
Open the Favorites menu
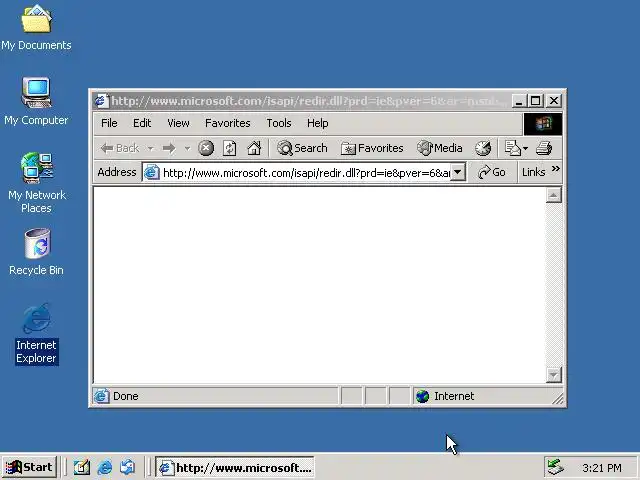coord(227,123)
